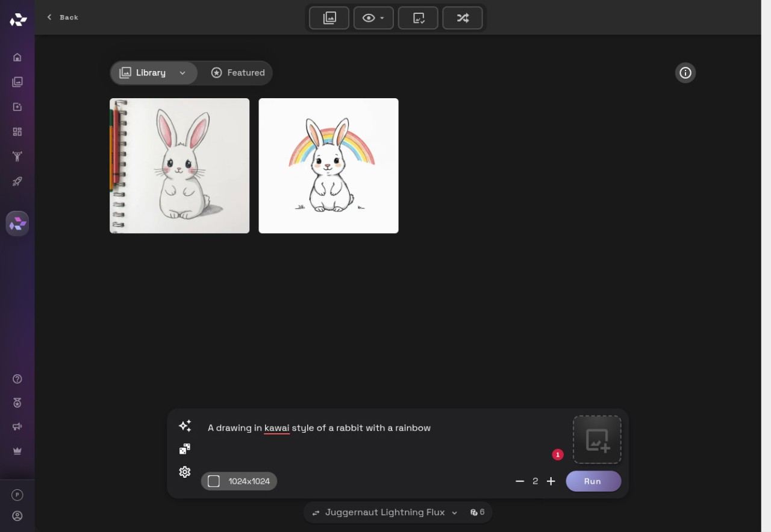Click the home icon in sidebar
This screenshot has height=532, width=771.
17,57
